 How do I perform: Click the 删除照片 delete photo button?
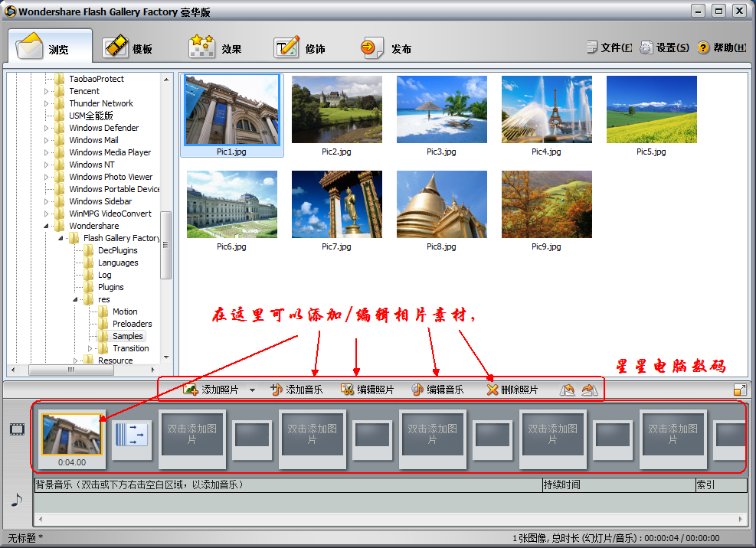click(x=512, y=390)
